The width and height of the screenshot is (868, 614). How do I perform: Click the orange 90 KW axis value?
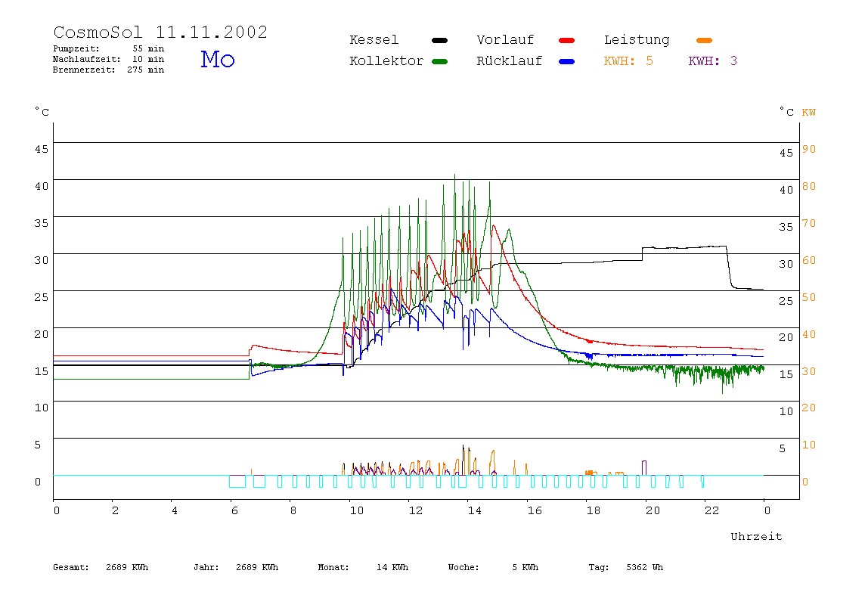(x=809, y=149)
